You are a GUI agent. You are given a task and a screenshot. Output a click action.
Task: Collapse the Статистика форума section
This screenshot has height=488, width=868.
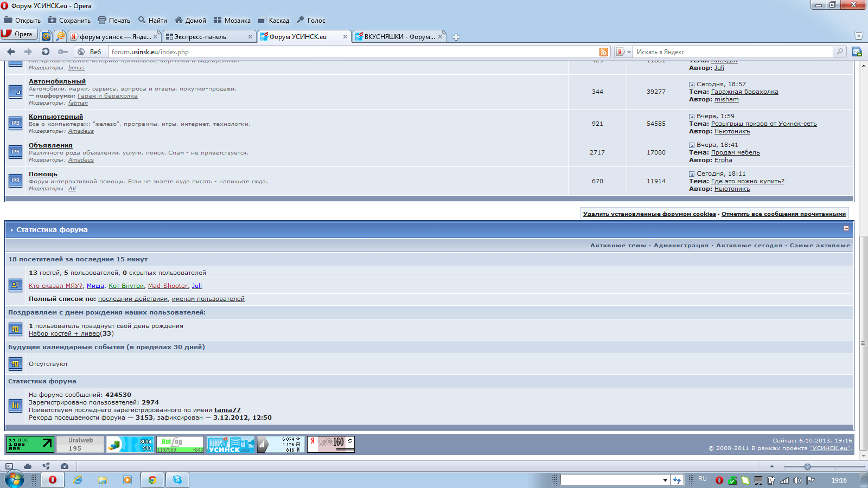pyautogui.click(x=846, y=229)
